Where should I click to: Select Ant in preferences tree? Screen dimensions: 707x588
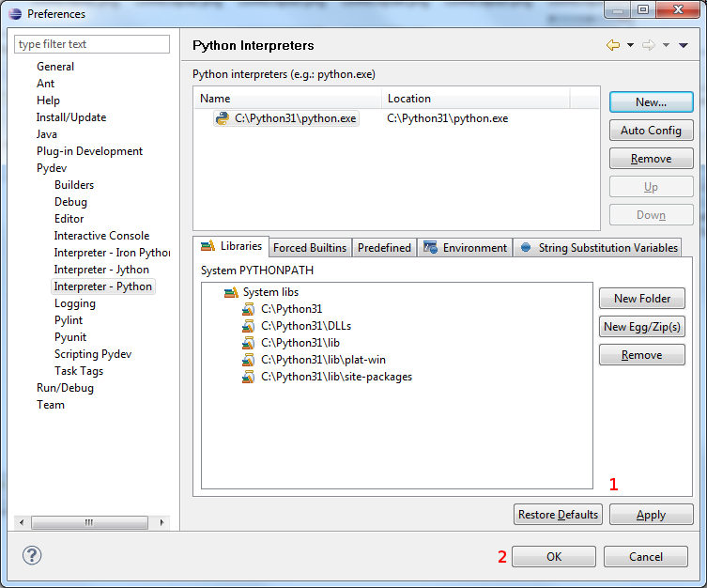46,84
